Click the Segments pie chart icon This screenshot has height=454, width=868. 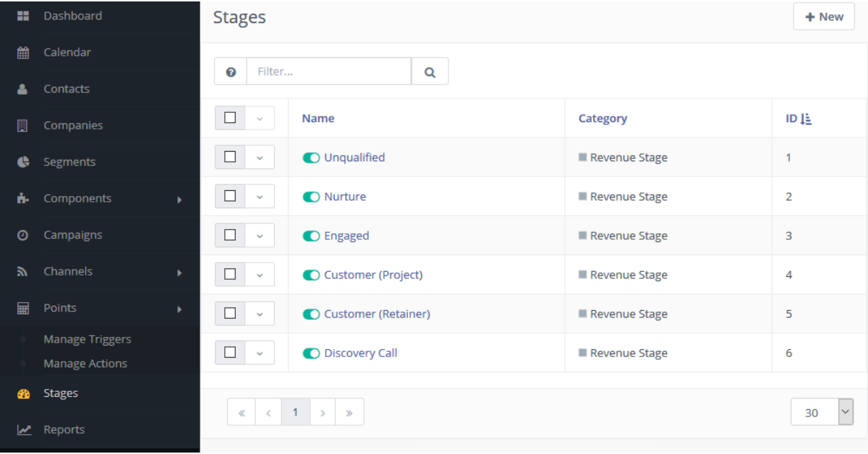(22, 162)
